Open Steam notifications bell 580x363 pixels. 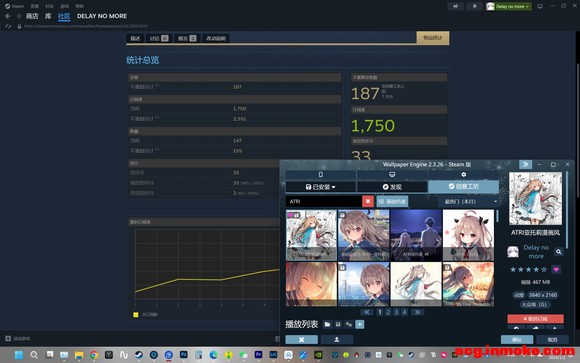(x=474, y=6)
